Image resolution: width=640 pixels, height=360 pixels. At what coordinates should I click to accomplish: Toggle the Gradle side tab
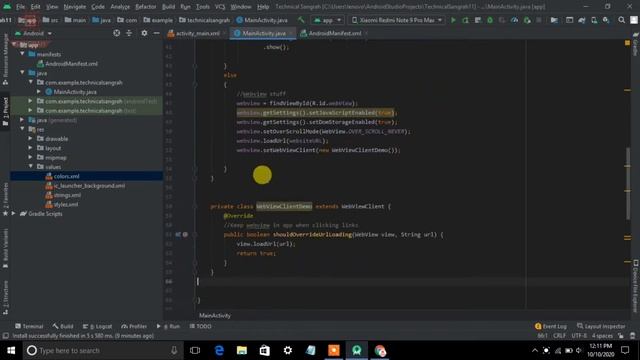[x=635, y=45]
